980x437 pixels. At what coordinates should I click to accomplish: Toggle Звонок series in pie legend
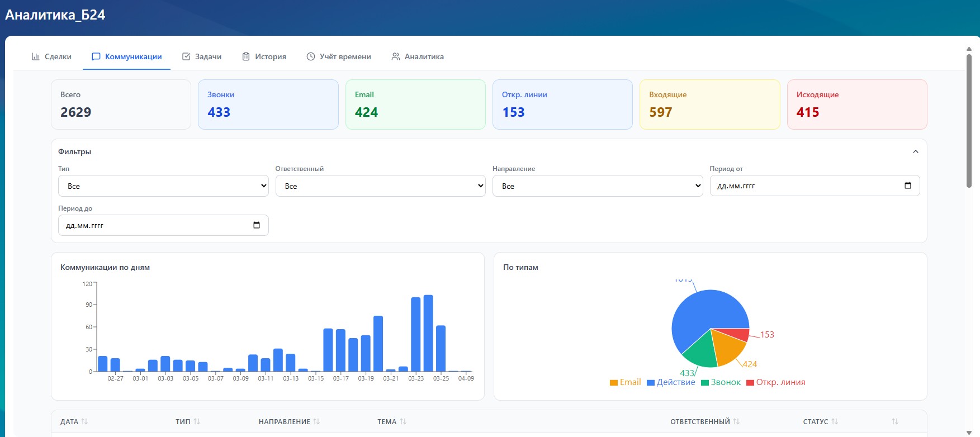pos(721,382)
